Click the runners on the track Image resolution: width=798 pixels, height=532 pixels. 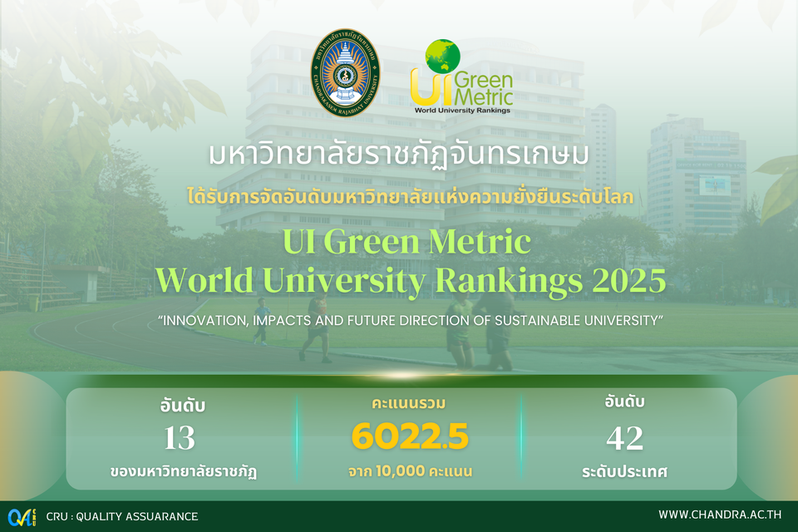(x=478, y=332)
